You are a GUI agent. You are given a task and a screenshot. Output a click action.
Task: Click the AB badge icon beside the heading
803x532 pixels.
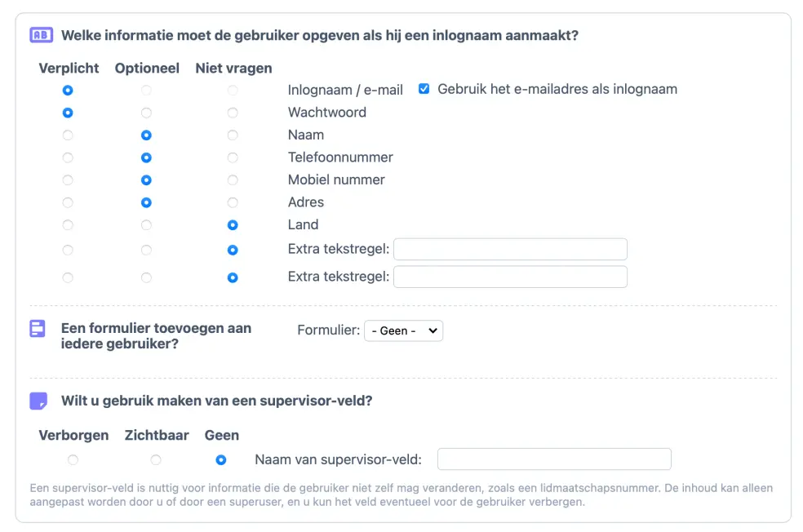pyautogui.click(x=40, y=35)
